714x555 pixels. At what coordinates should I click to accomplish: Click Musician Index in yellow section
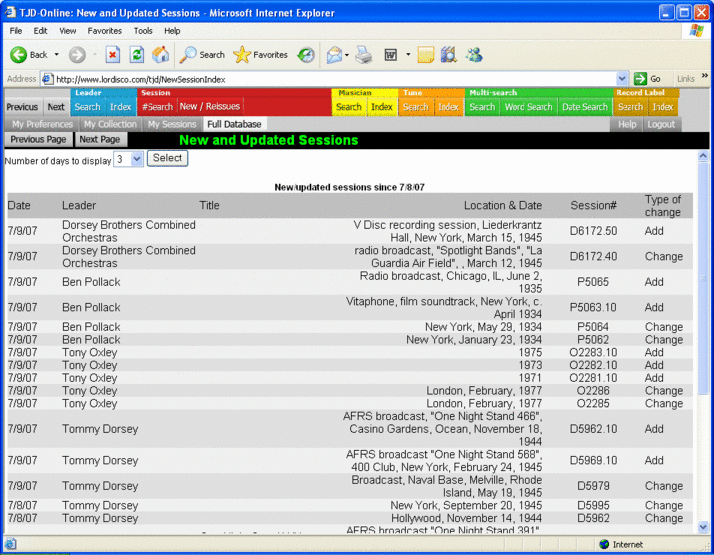point(381,107)
